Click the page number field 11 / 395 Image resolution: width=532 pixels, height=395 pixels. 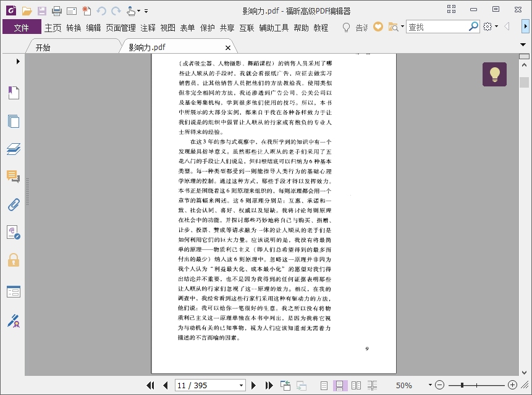[206, 386]
